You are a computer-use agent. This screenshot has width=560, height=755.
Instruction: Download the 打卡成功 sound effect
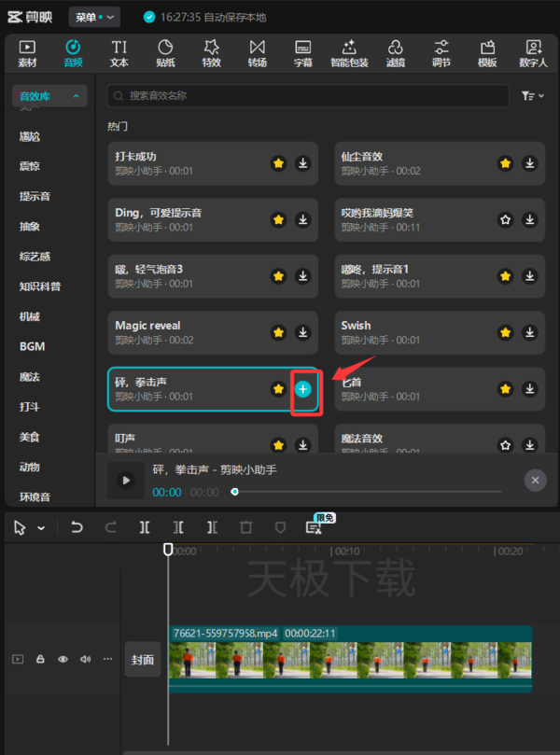tap(303, 163)
